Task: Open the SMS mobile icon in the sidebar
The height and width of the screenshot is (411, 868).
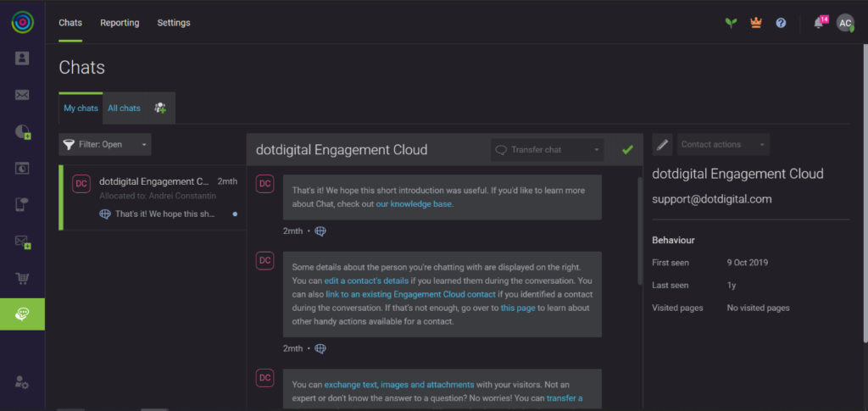Action: pyautogui.click(x=22, y=205)
